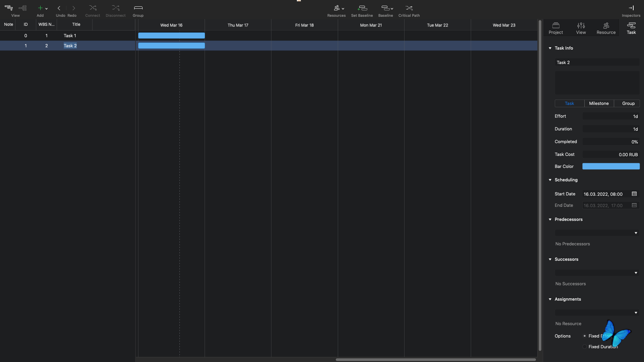Open the Bar Color swatch
This screenshot has height=362, width=644.
[x=611, y=167]
